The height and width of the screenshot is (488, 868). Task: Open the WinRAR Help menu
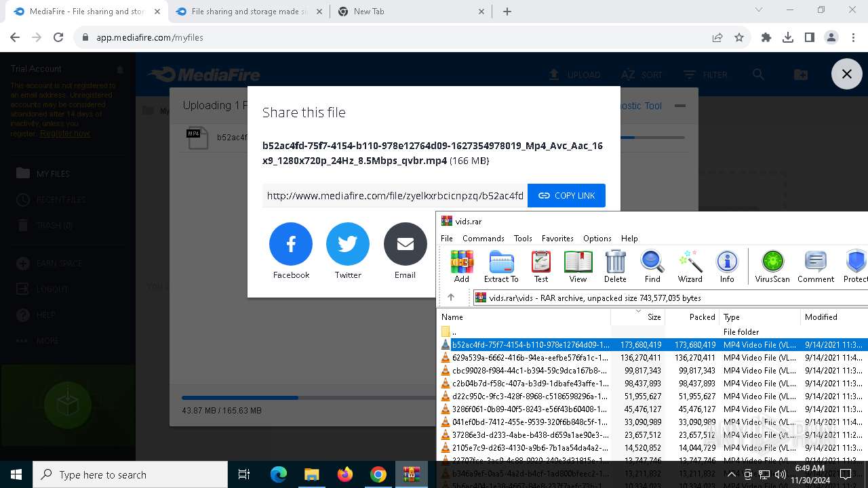click(629, 239)
